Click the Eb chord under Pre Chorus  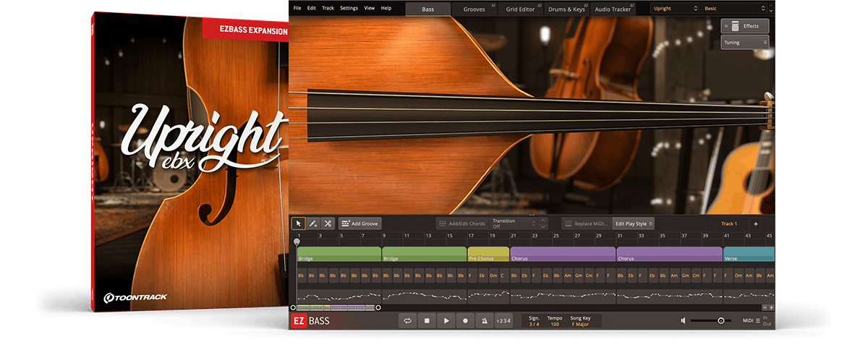482,276
